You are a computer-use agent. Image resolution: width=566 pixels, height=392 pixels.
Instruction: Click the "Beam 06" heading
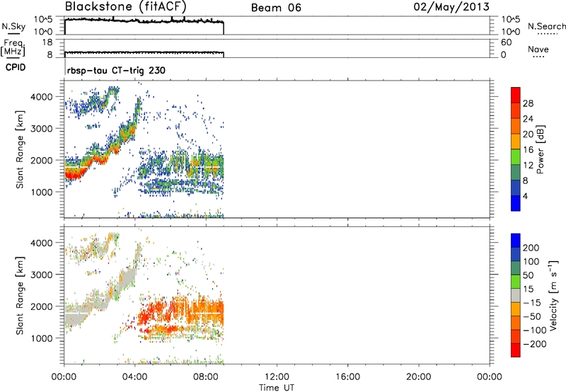[x=276, y=8]
